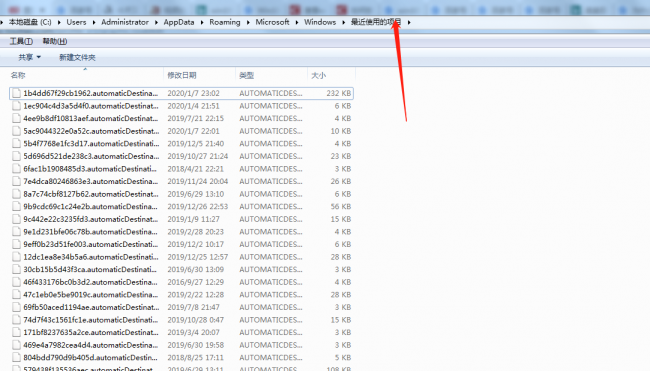Select the file icon beside 5ac9044322e0a52c
The width and height of the screenshot is (650, 371).
pyautogui.click(x=16, y=131)
